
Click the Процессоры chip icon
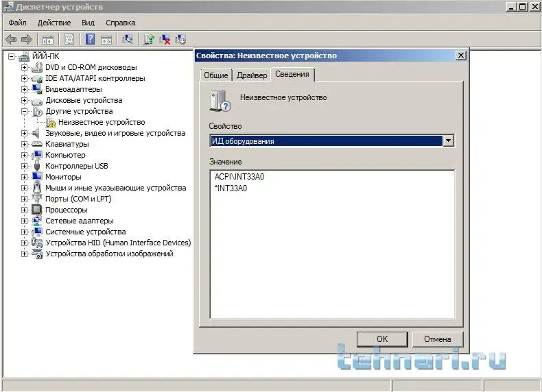click(x=37, y=210)
